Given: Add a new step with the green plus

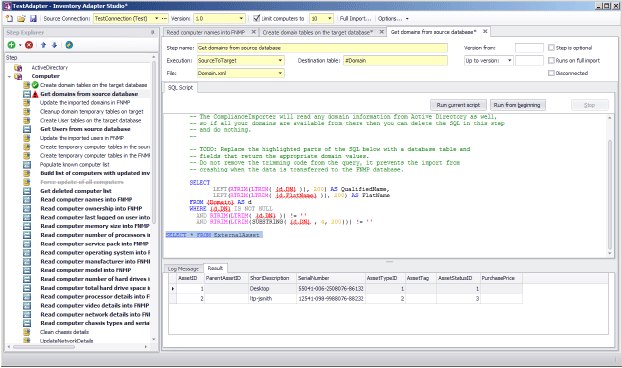Looking at the screenshot, I should click(12, 45).
